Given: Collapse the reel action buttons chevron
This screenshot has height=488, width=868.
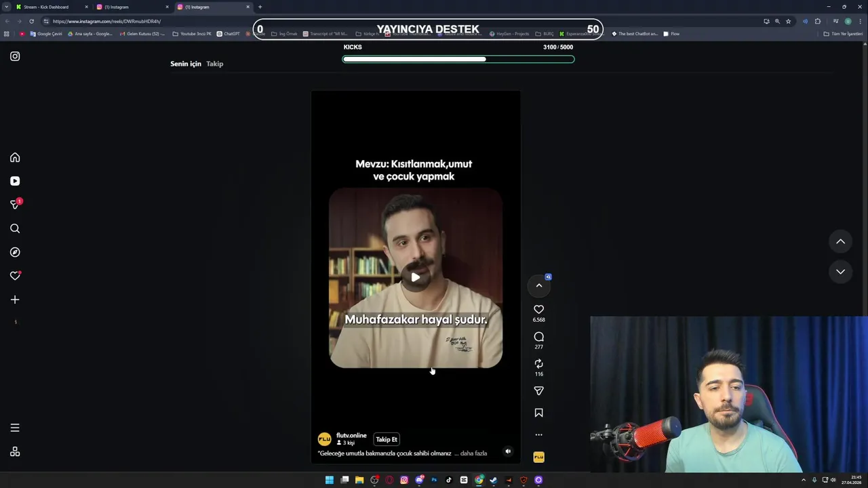Looking at the screenshot, I should (x=539, y=285).
